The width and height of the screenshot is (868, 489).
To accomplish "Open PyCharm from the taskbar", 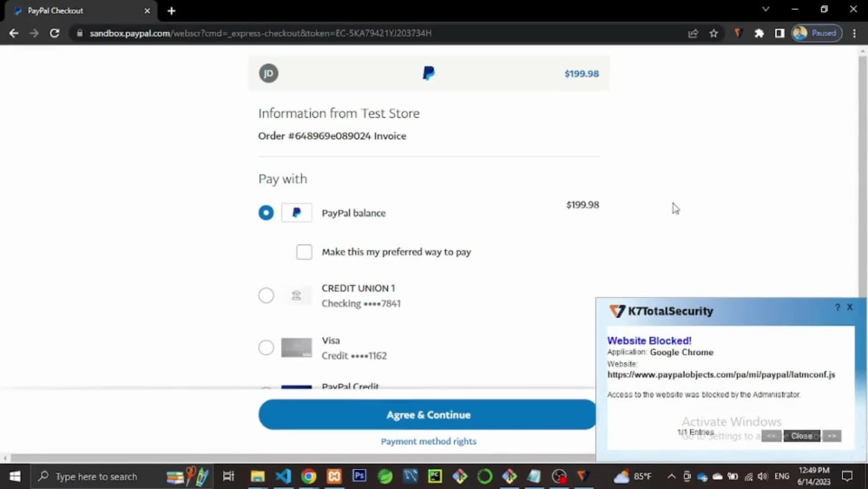I will click(435, 476).
